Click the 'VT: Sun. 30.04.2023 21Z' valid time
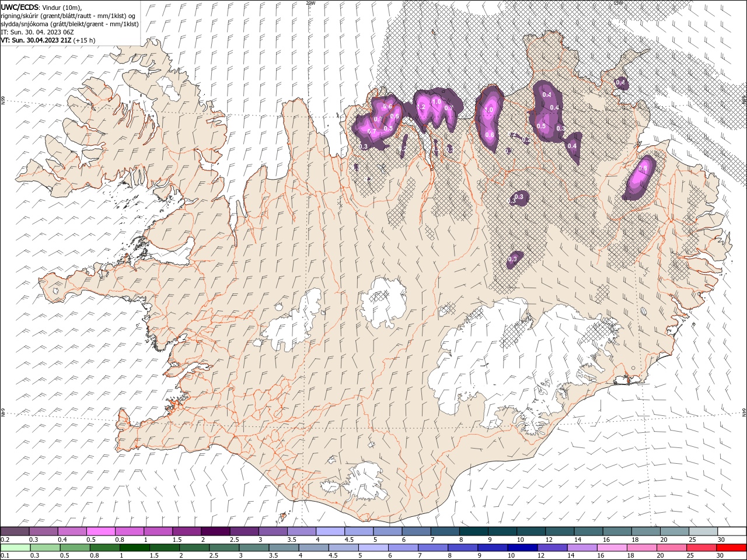Image resolution: width=747 pixels, height=560 pixels. point(36,40)
